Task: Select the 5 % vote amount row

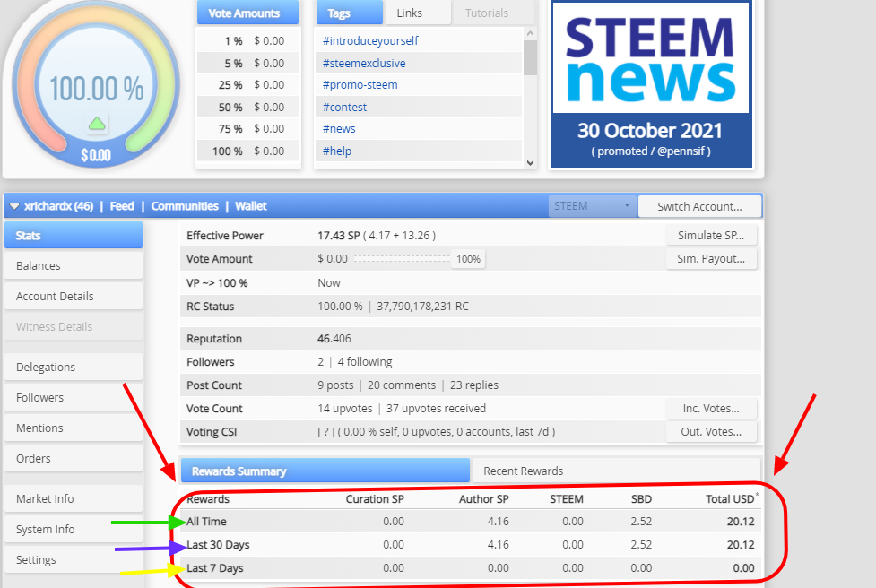Action: click(248, 63)
